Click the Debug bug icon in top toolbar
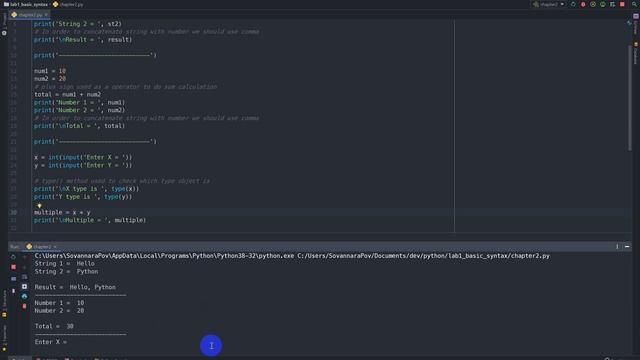Screen dimensions: 640x360 pyautogui.click(x=583, y=4)
